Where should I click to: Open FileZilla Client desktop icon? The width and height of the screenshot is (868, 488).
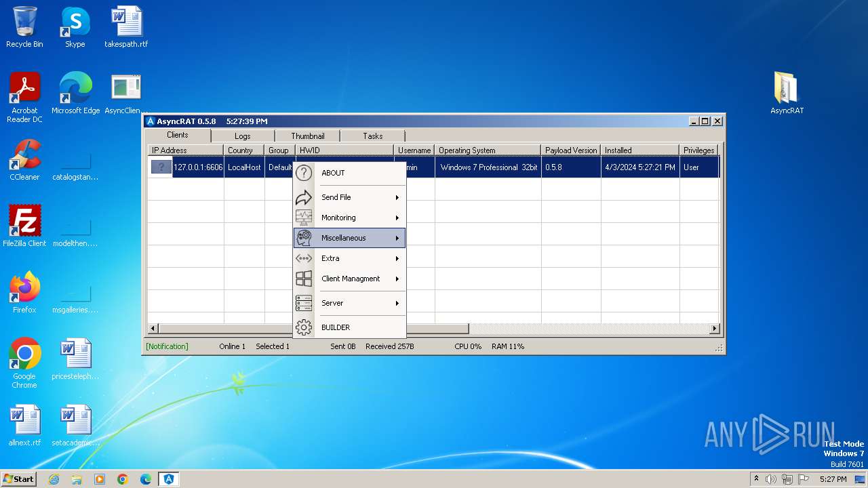point(24,226)
